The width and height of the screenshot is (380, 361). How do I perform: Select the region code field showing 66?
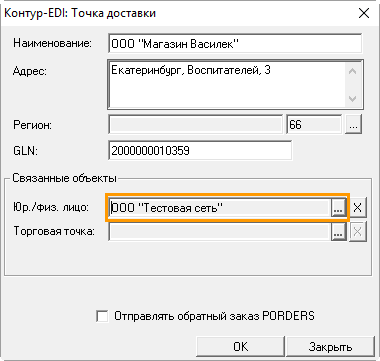pos(314,125)
